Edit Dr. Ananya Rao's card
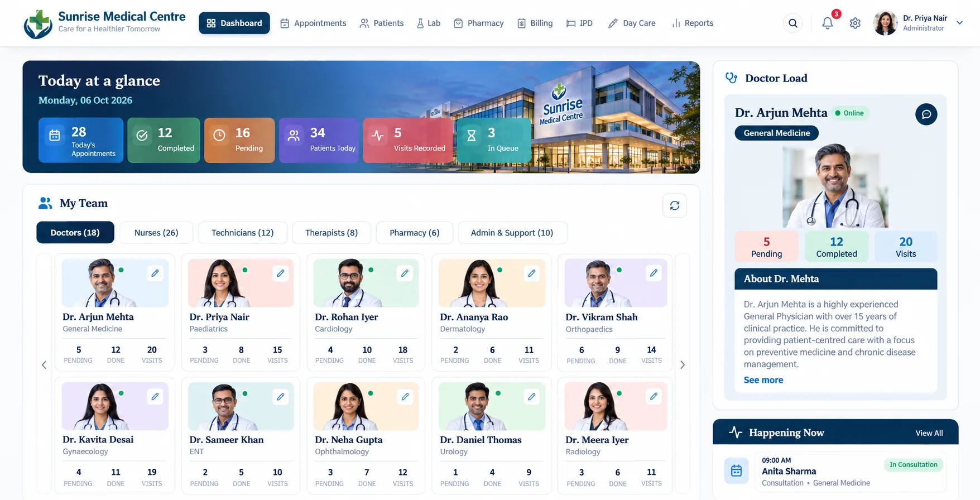This screenshot has width=980, height=500. (x=532, y=273)
